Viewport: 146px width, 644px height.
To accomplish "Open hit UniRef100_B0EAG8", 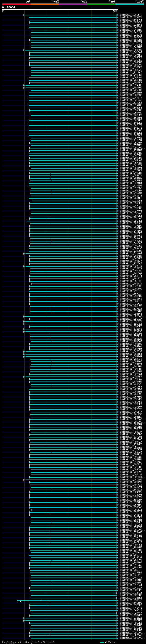I will tap(131, 20).
